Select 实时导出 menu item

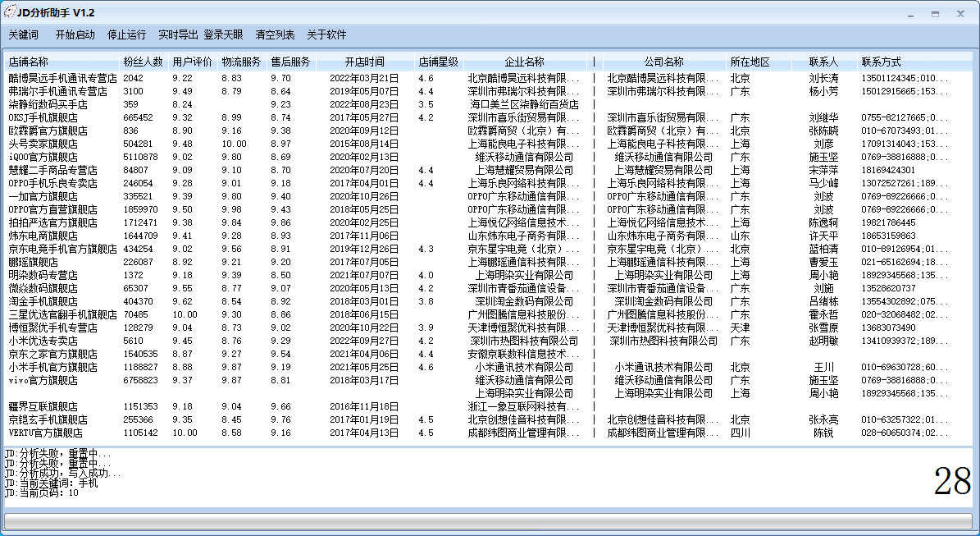178,35
